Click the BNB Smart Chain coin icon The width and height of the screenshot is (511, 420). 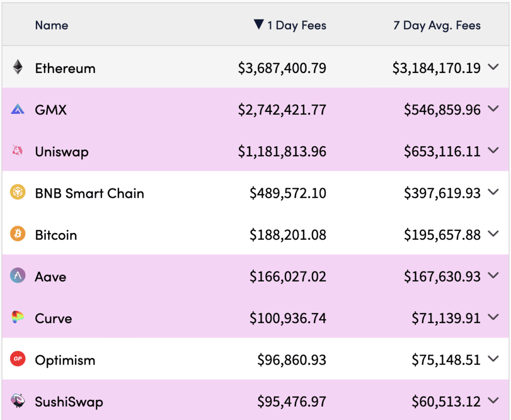point(17,192)
